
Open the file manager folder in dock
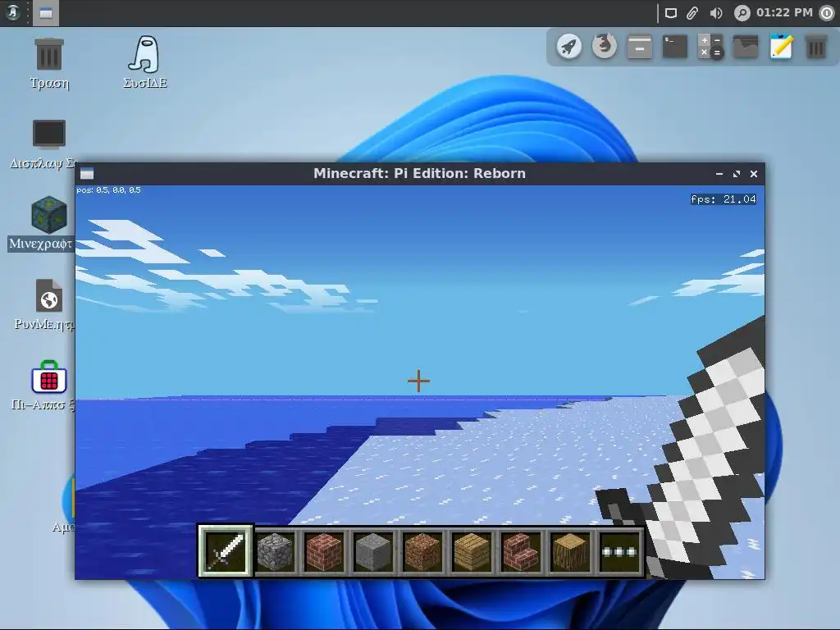click(x=746, y=47)
